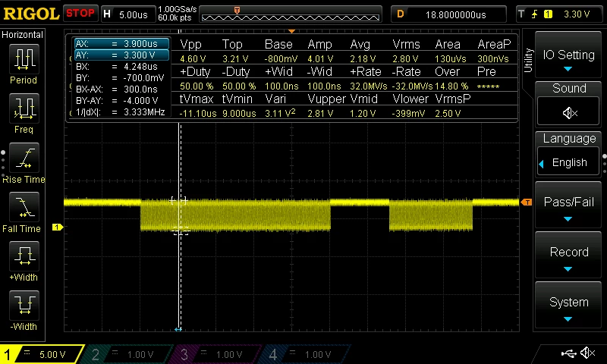Click the +Wid value 100.0ns
The height and width of the screenshot is (364, 607).
[x=281, y=86]
